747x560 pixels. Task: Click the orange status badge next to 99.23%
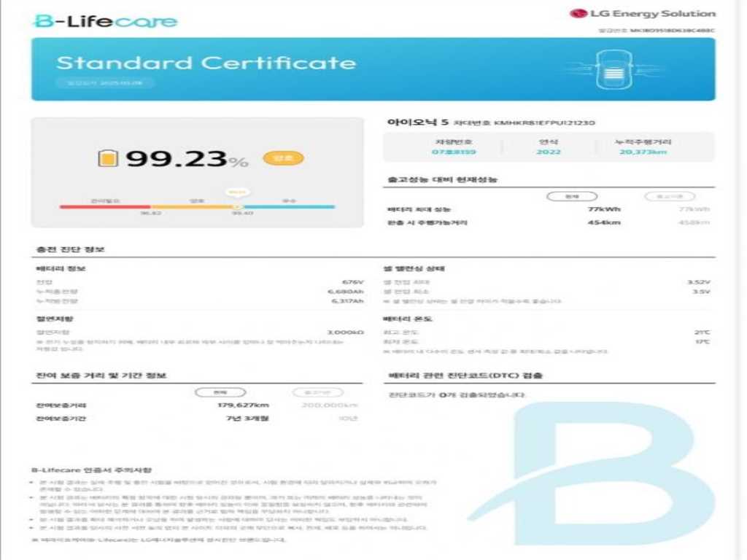[283, 158]
